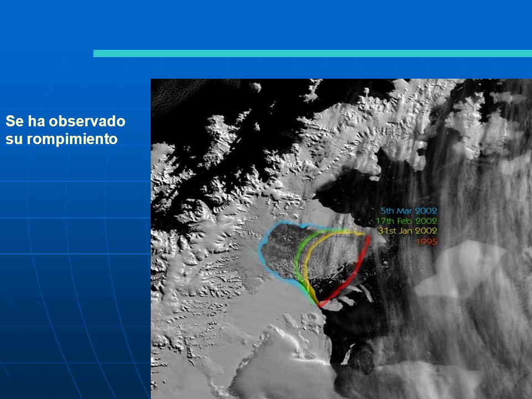Click the satellite ice shelf image
Screen dimensions: 532x399
[x=341, y=239]
